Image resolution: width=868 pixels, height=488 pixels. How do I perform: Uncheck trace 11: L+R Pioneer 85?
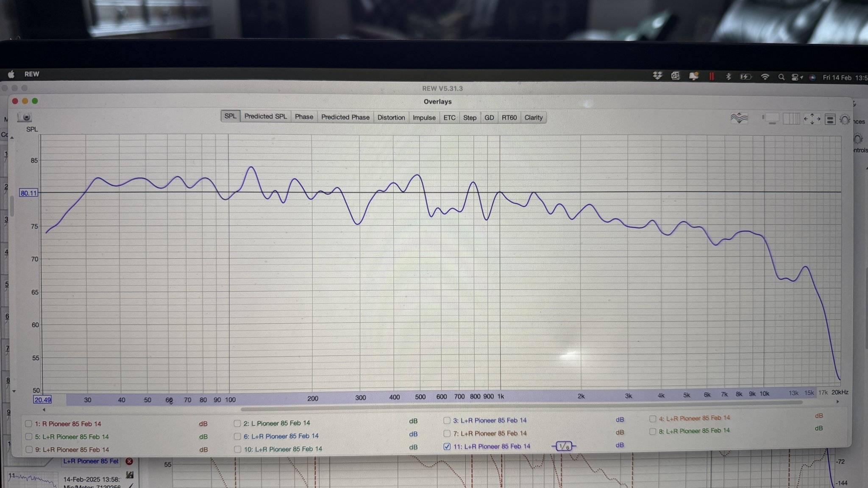(447, 446)
